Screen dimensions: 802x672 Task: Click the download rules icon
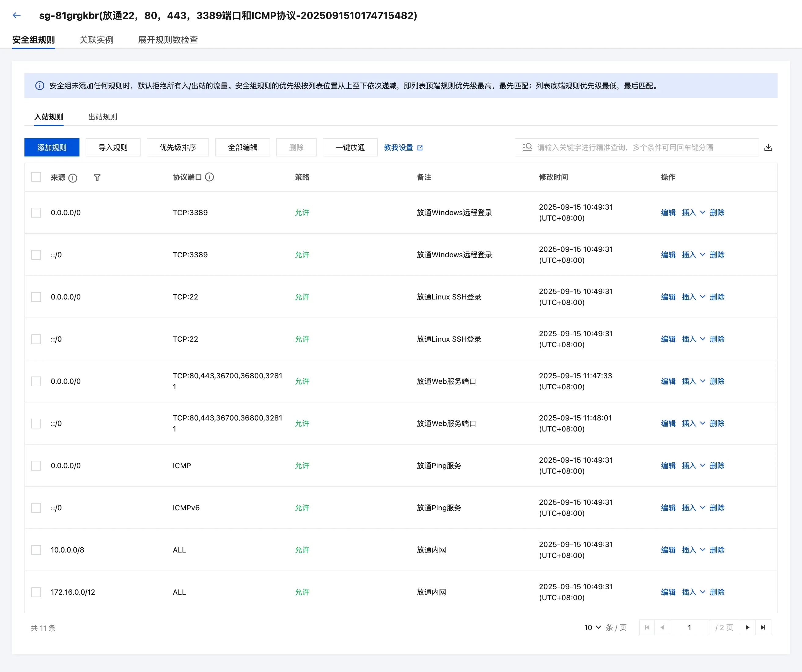(x=768, y=147)
